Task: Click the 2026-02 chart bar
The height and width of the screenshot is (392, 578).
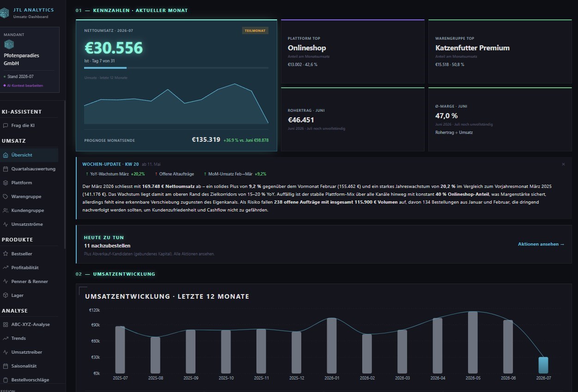Action: tap(367, 354)
